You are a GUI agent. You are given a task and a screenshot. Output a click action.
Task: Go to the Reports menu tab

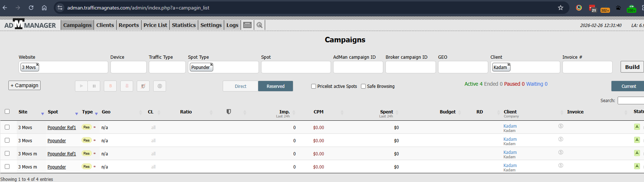pos(129,25)
